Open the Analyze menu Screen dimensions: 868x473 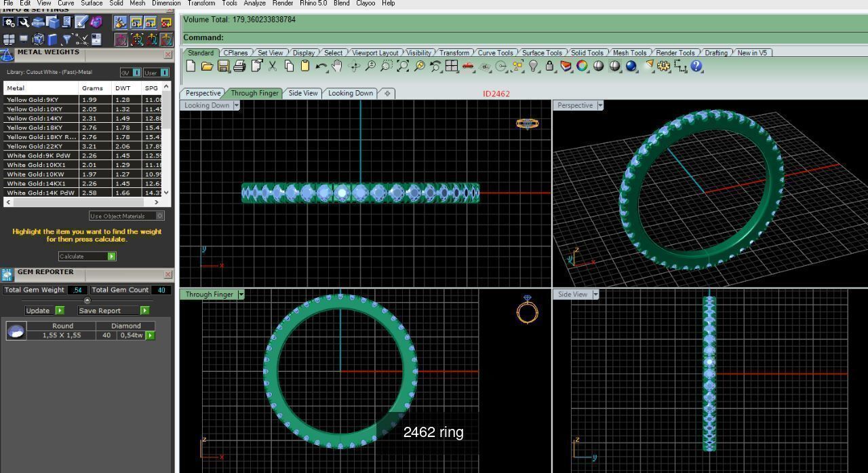tap(254, 3)
